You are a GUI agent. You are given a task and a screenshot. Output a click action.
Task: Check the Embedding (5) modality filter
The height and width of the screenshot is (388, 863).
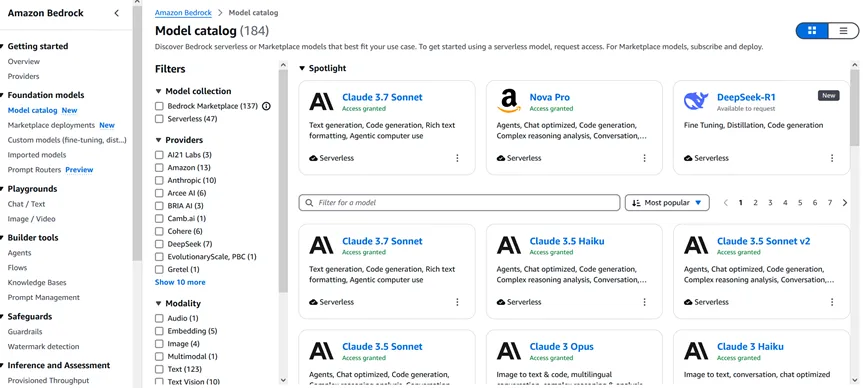(159, 331)
